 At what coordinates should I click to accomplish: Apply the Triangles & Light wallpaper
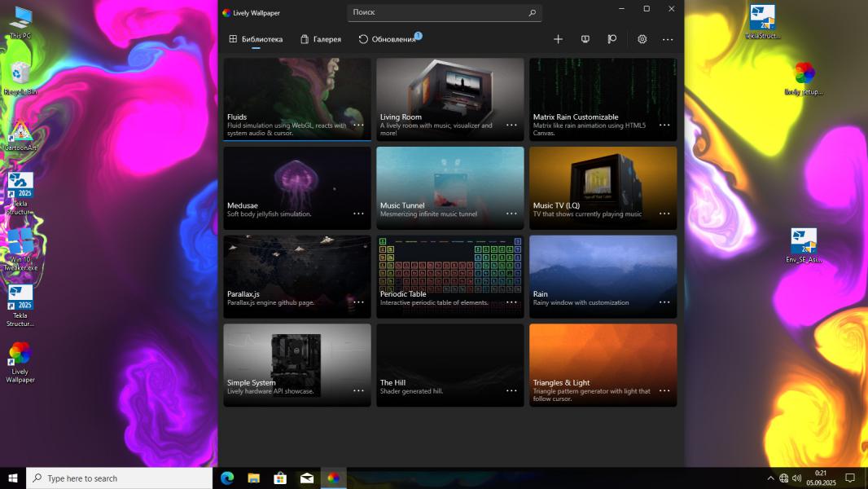(603, 355)
